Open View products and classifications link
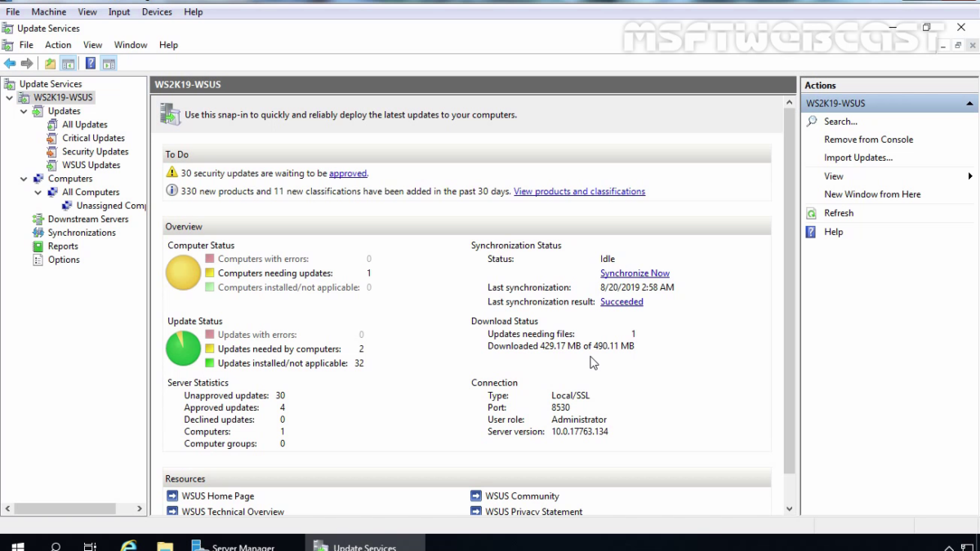Screen dimensions: 980x551 coord(579,191)
